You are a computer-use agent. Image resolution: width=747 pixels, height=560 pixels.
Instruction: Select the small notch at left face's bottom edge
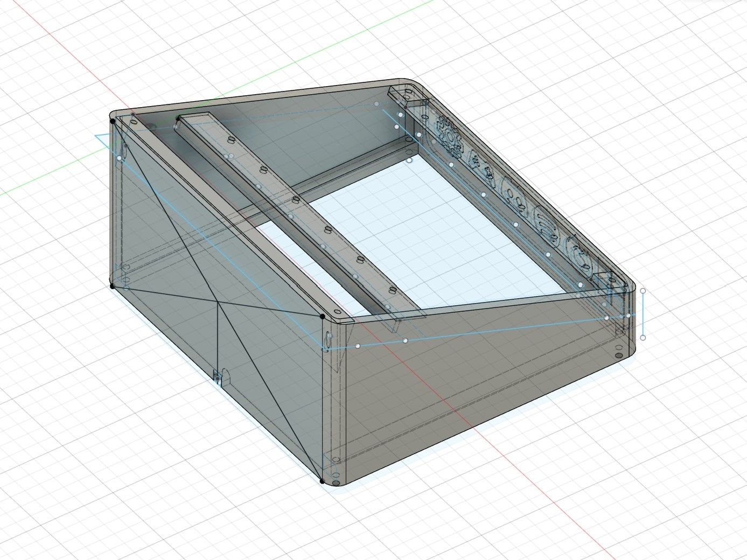(x=218, y=377)
